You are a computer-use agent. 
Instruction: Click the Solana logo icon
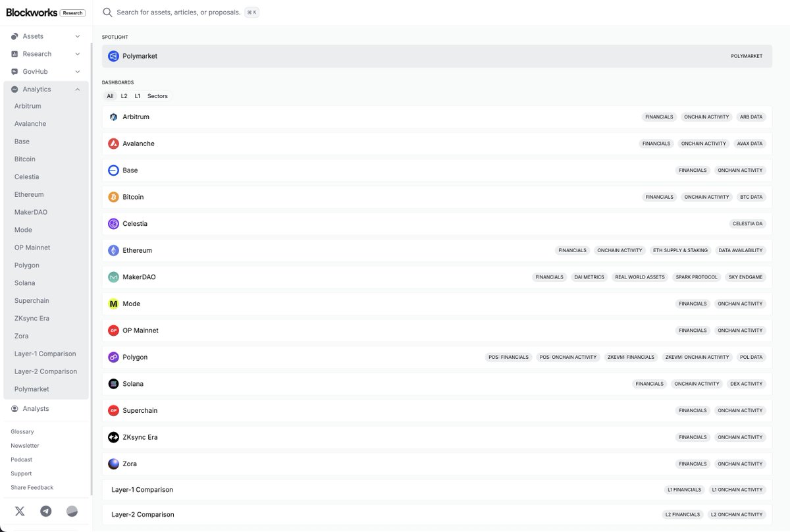[x=113, y=383]
